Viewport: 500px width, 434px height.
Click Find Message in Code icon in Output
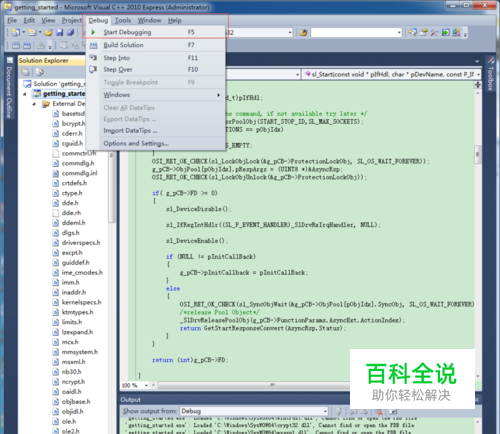click(x=338, y=411)
